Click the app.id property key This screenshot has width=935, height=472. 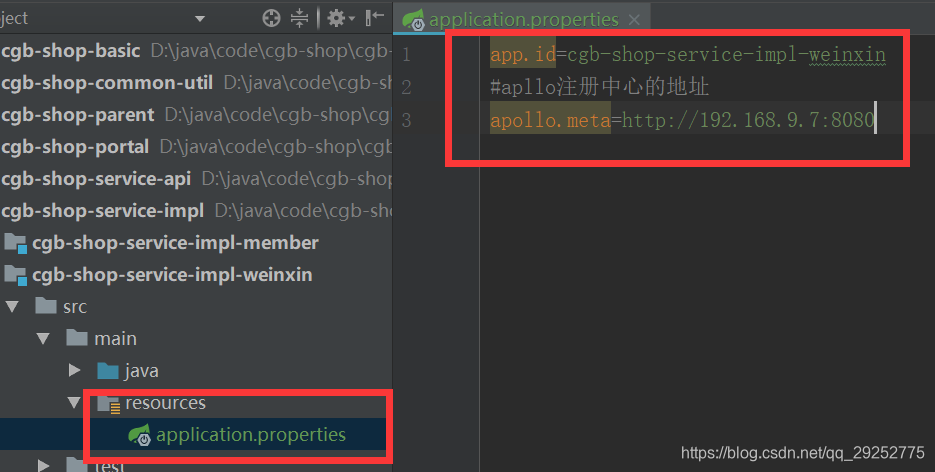coord(522,55)
